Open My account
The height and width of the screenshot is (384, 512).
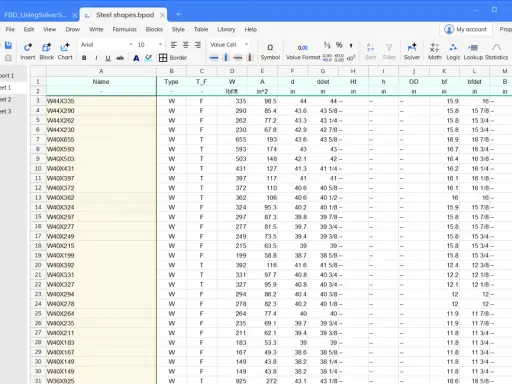tap(465, 29)
